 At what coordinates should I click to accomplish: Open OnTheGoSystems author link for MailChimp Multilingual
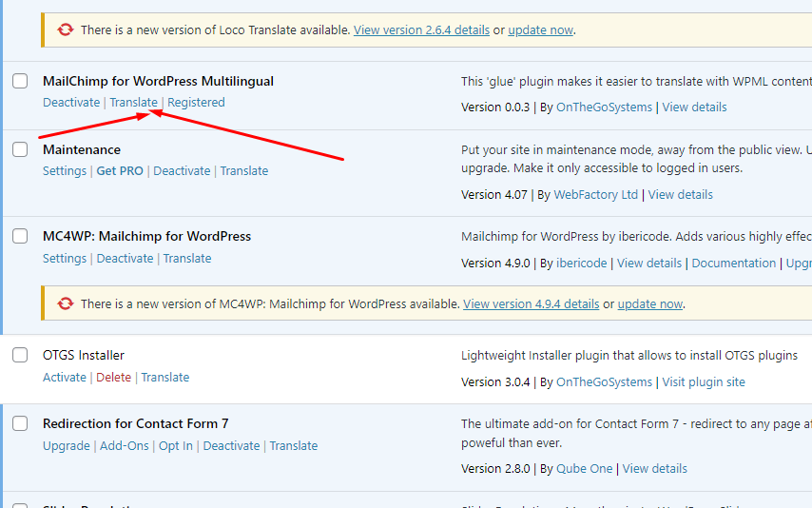(x=604, y=107)
